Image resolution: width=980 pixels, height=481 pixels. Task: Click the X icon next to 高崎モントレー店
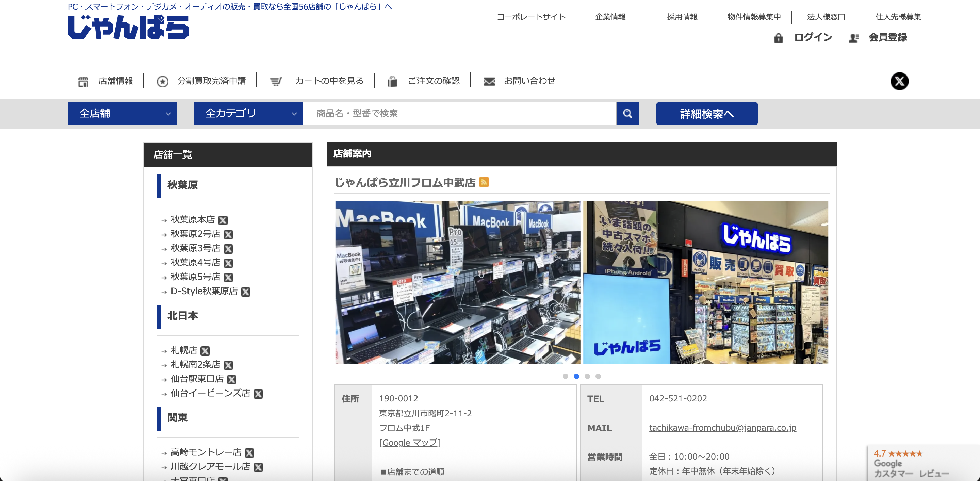coord(249,453)
